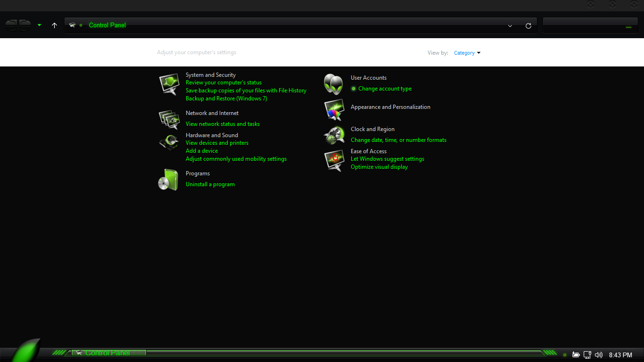This screenshot has width=644, height=362.
Task: Open the Ease of Access icon
Action: (x=334, y=160)
